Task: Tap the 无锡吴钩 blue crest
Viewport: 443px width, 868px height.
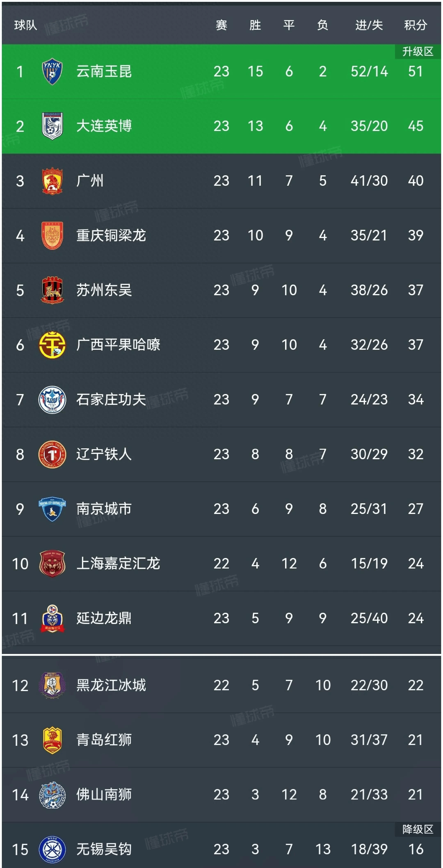Action: tap(52, 850)
